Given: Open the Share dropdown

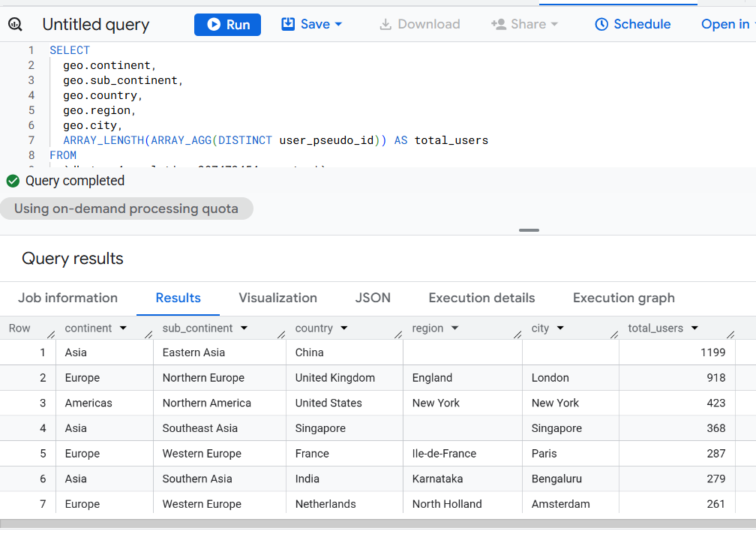Looking at the screenshot, I should (x=524, y=24).
